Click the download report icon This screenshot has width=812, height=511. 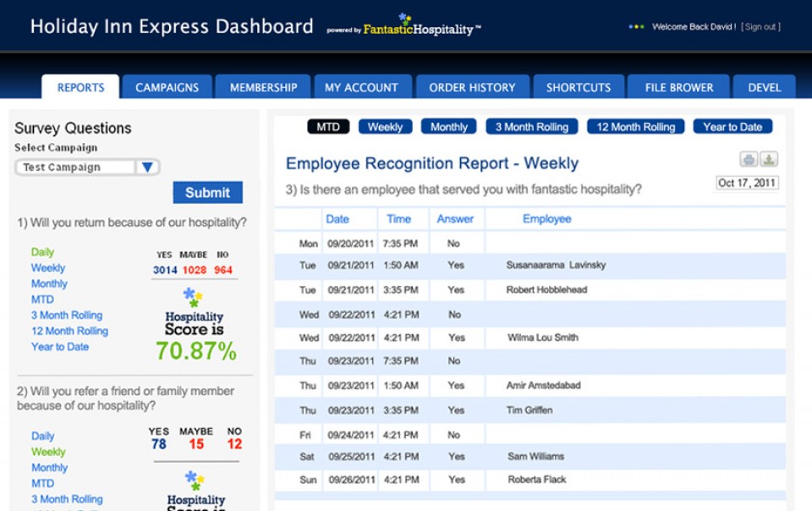769,159
